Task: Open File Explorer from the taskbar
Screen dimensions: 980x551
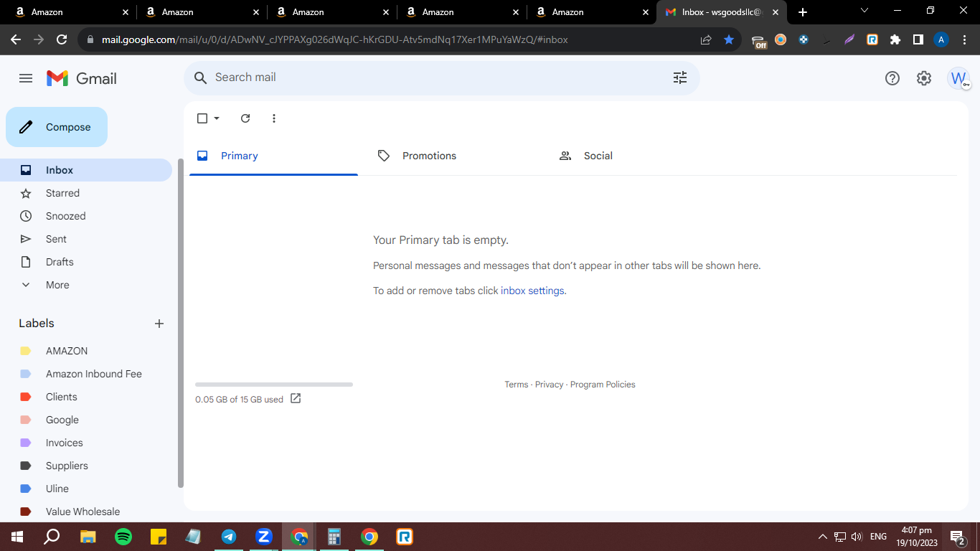Action: click(88, 537)
